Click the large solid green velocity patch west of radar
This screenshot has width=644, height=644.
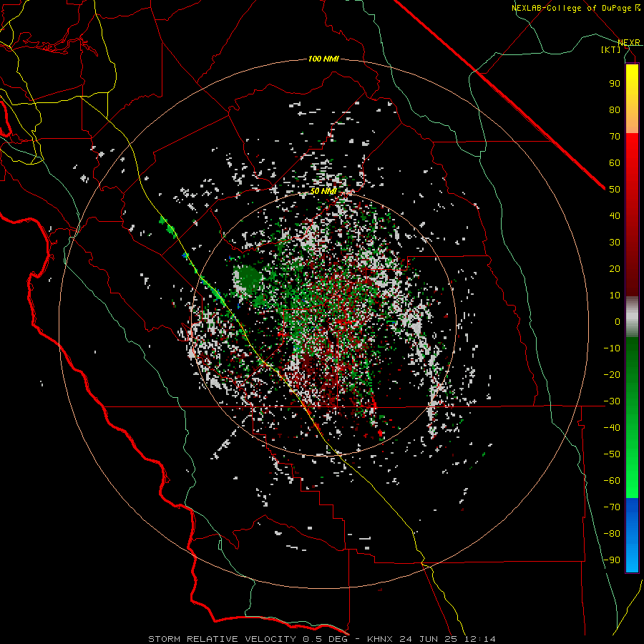point(248,279)
